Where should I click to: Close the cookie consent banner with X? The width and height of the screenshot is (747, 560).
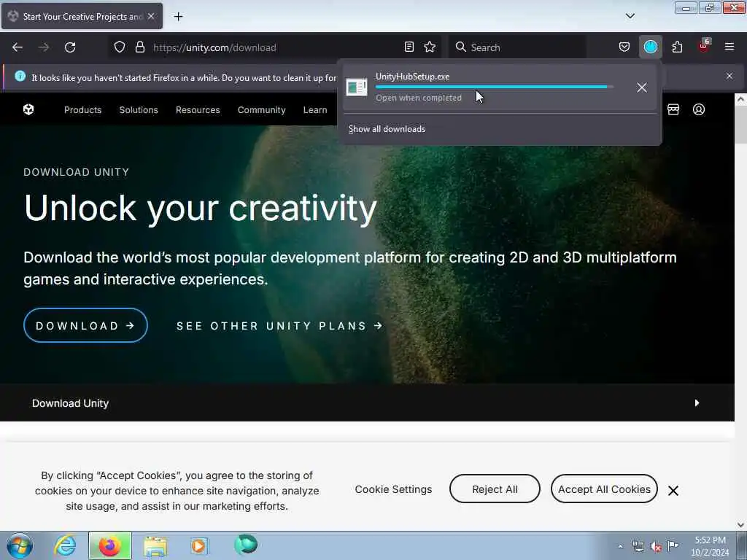tap(673, 491)
